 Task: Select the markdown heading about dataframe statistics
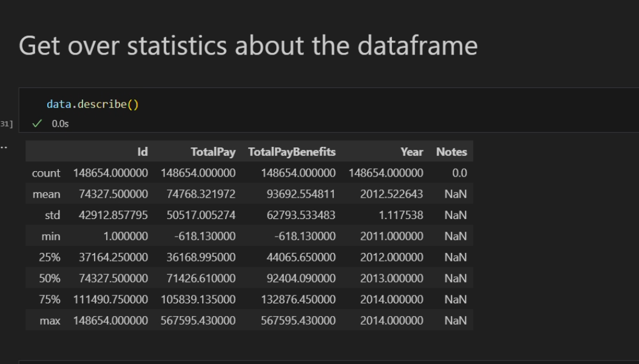(248, 45)
